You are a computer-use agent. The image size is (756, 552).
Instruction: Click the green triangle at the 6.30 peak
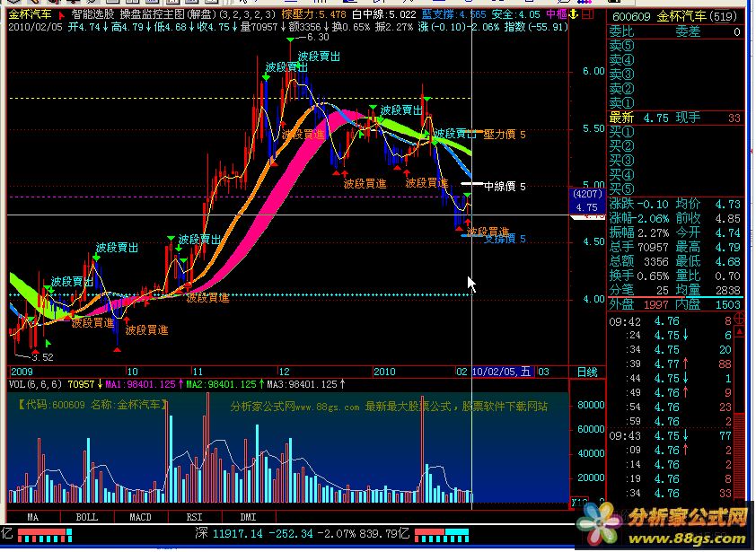(x=290, y=40)
